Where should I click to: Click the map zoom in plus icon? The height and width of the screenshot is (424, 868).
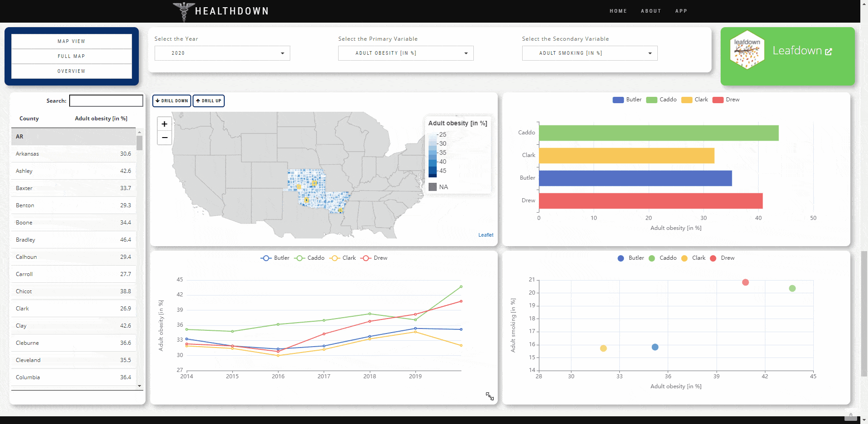click(165, 124)
